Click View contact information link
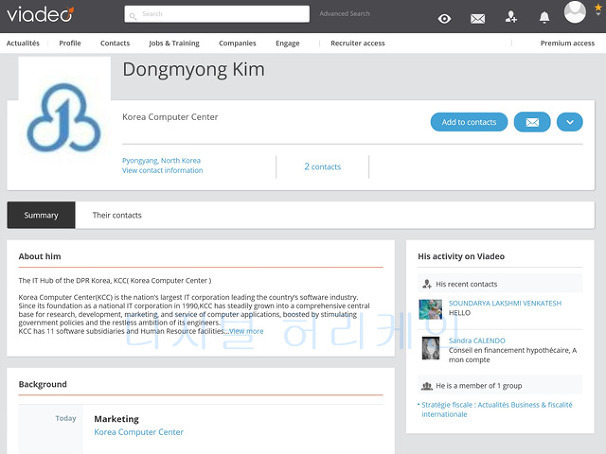Image resolution: width=606 pixels, height=454 pixels. click(162, 170)
